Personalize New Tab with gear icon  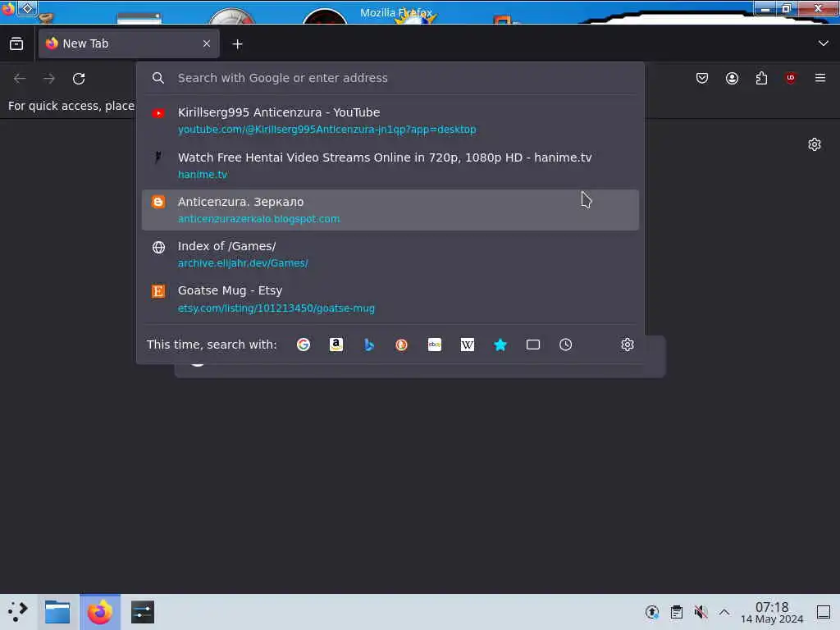[815, 144]
